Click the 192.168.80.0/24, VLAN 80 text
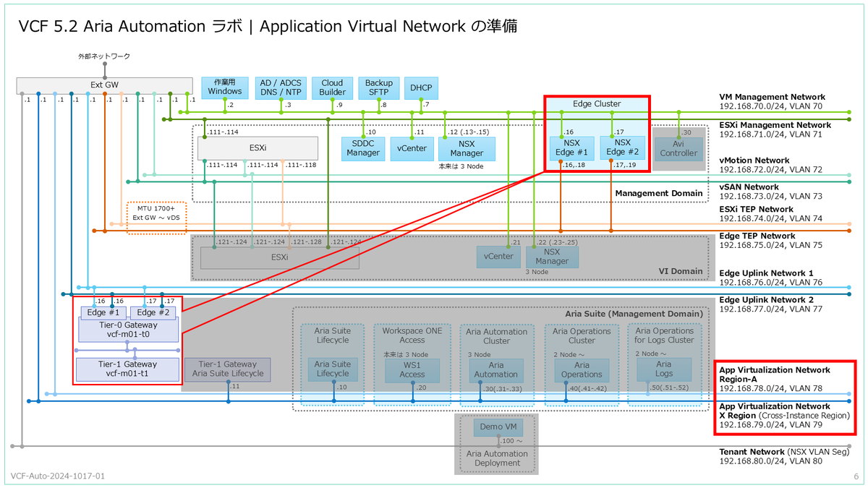 (x=770, y=461)
